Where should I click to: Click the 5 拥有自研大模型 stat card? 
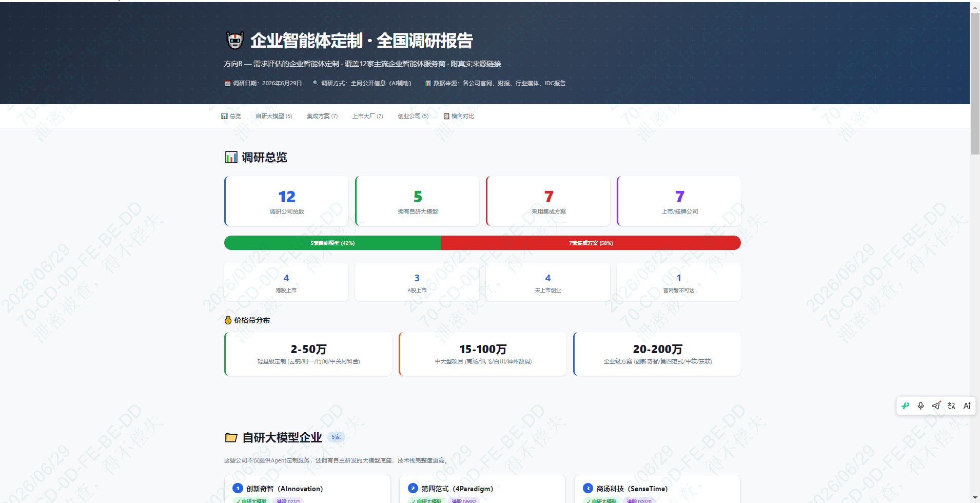coord(417,201)
